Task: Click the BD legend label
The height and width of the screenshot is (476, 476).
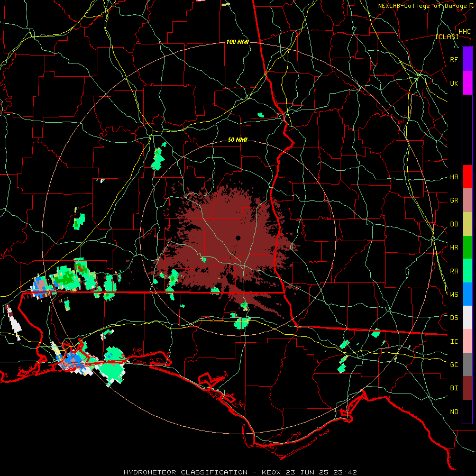Action: pos(454,224)
